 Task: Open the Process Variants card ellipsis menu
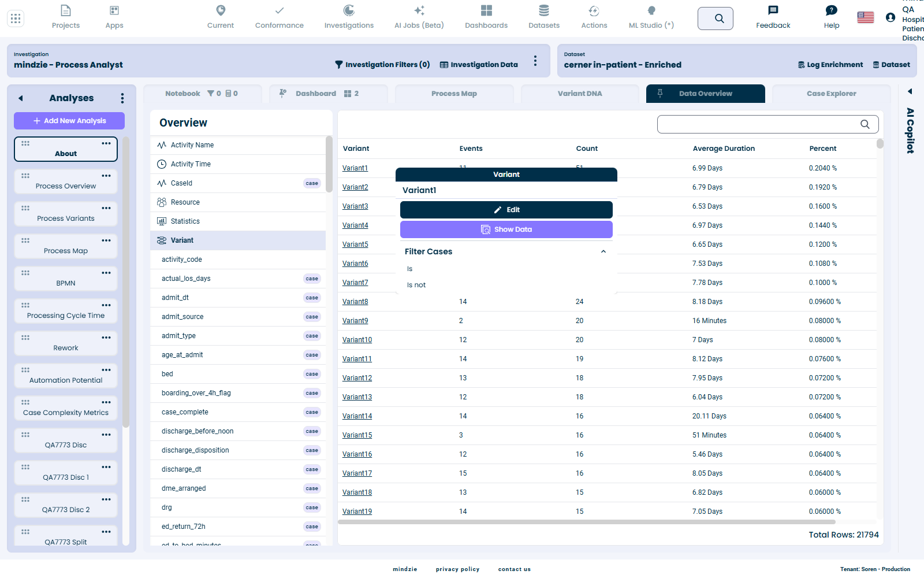point(106,208)
